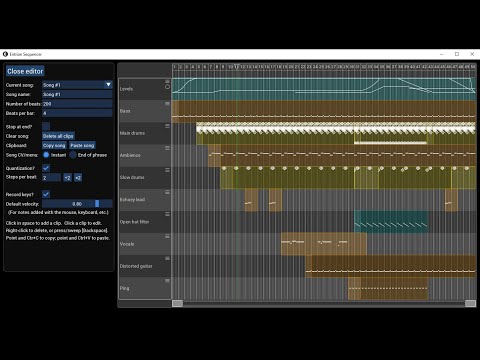This screenshot has width=480, height=360.
Task: Click the right handle of timeline scrollbar
Action: [x=470, y=303]
